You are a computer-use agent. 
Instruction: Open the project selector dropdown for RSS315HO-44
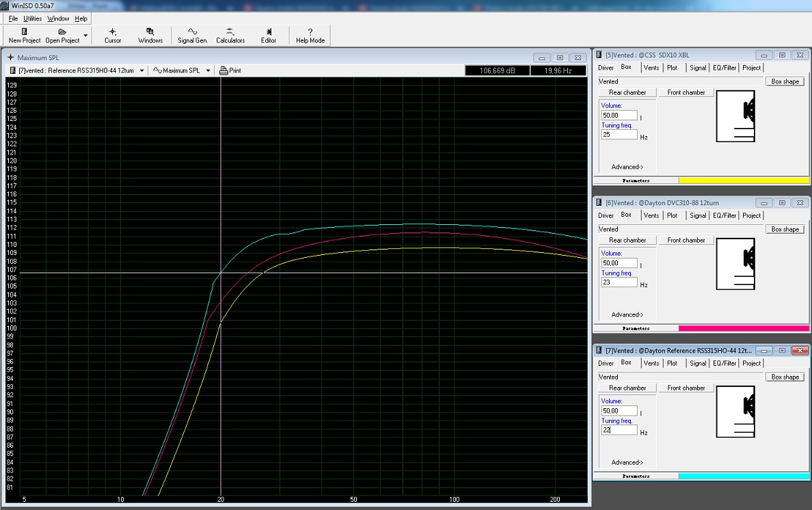point(141,70)
